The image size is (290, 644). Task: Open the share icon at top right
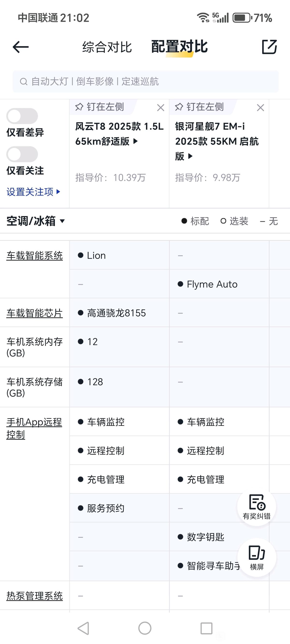click(x=269, y=47)
